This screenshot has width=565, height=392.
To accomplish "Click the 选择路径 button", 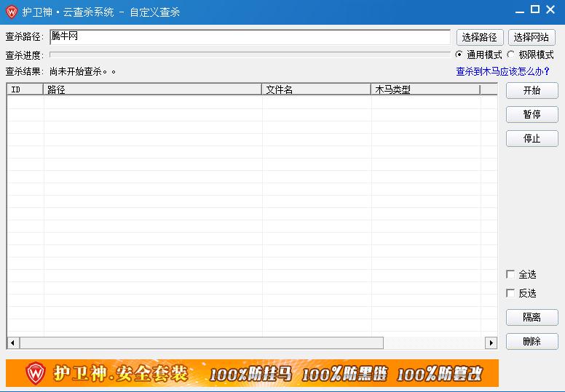I will click(480, 37).
